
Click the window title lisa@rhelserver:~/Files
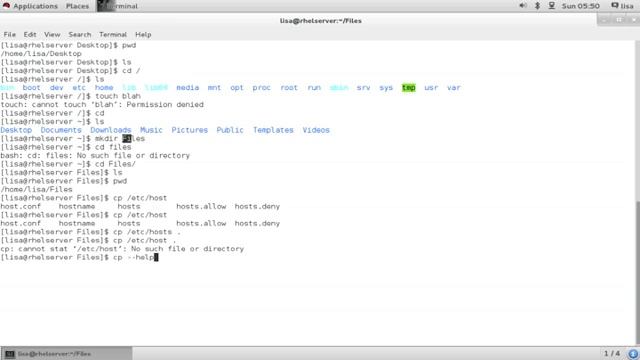[320, 21]
